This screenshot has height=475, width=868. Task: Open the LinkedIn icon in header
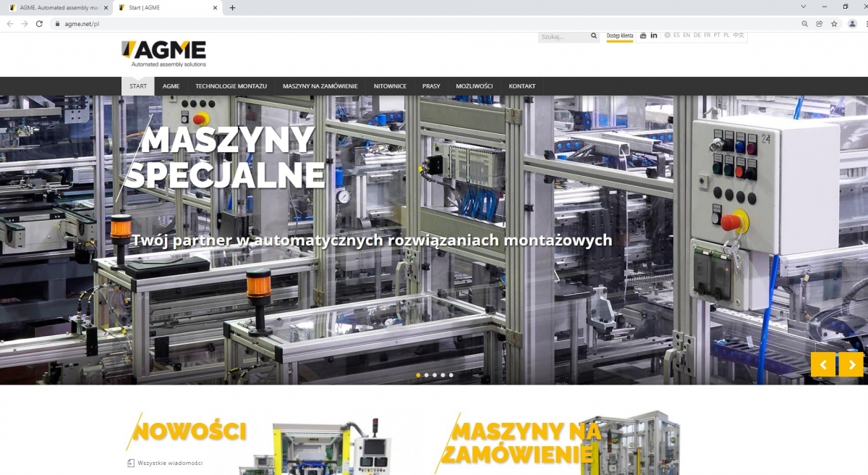pyautogui.click(x=654, y=35)
